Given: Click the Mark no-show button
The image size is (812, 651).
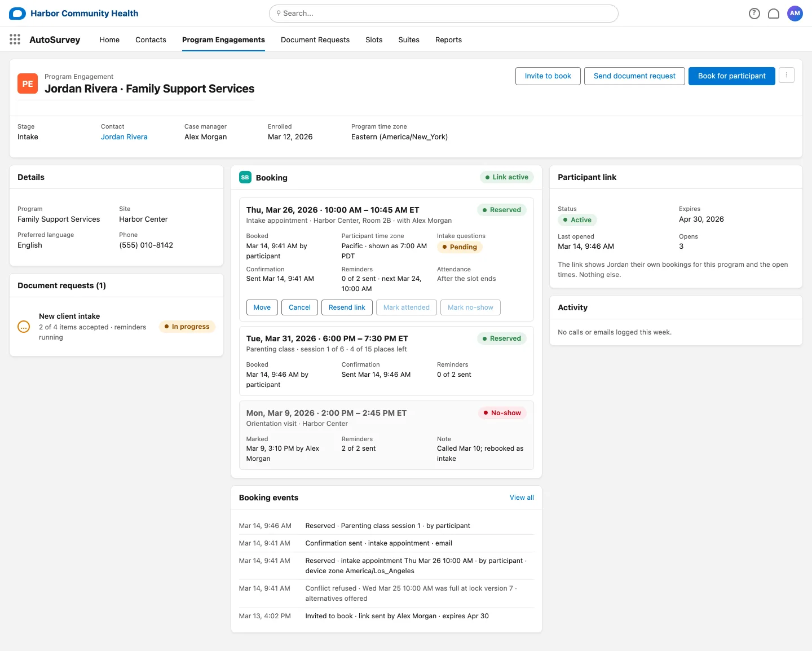Looking at the screenshot, I should coord(470,307).
